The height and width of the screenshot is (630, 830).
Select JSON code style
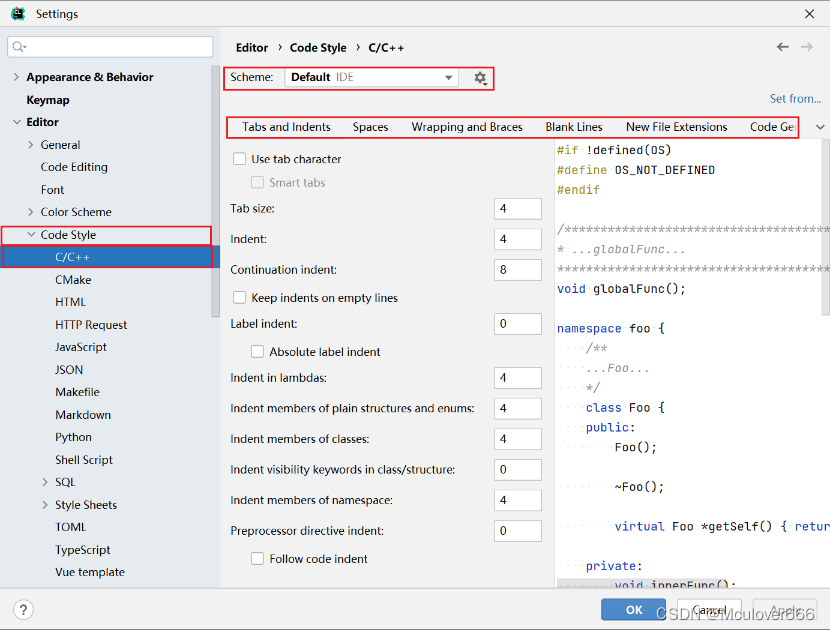click(x=69, y=370)
